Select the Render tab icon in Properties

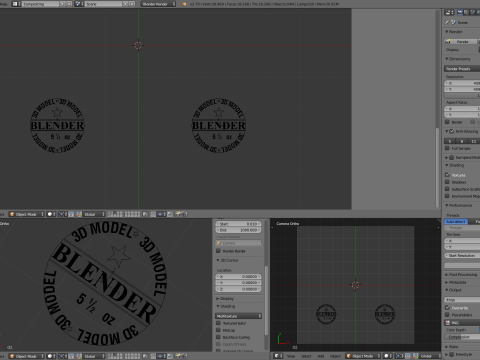click(x=460, y=12)
